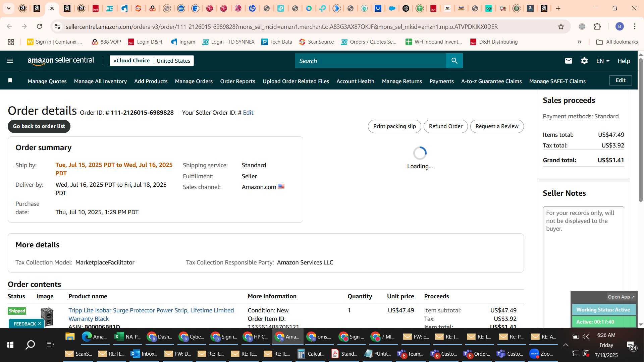Click the browser address bar URL
The width and height of the screenshot is (644, 362).
282,26
